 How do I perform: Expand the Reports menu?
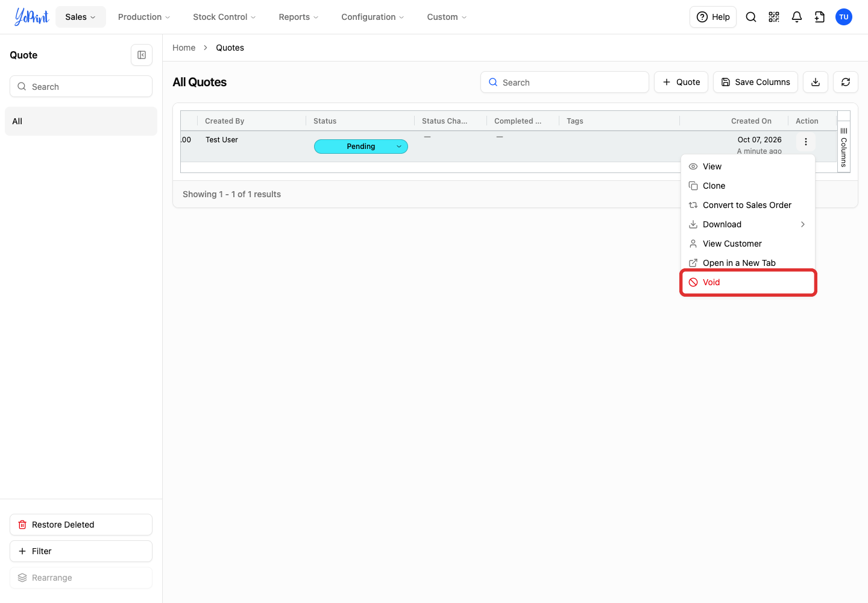coord(298,17)
